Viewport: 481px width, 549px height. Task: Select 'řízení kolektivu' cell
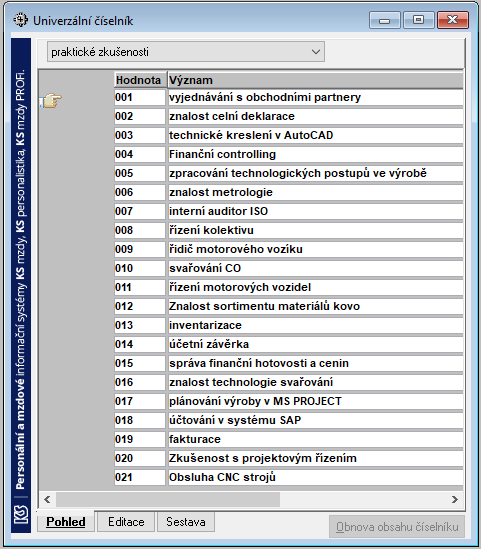tap(315, 230)
